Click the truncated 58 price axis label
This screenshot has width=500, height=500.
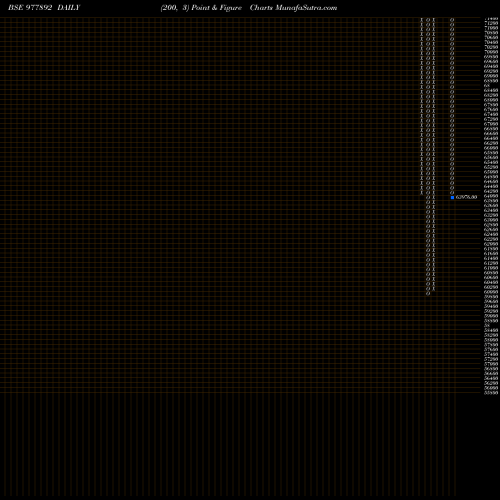[487, 325]
